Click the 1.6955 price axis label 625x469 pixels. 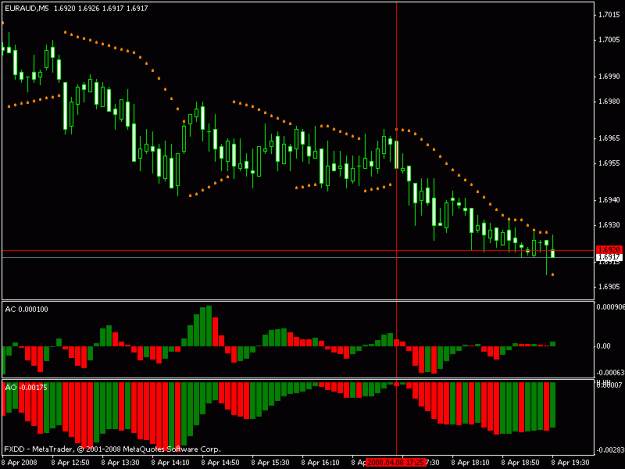[609, 163]
